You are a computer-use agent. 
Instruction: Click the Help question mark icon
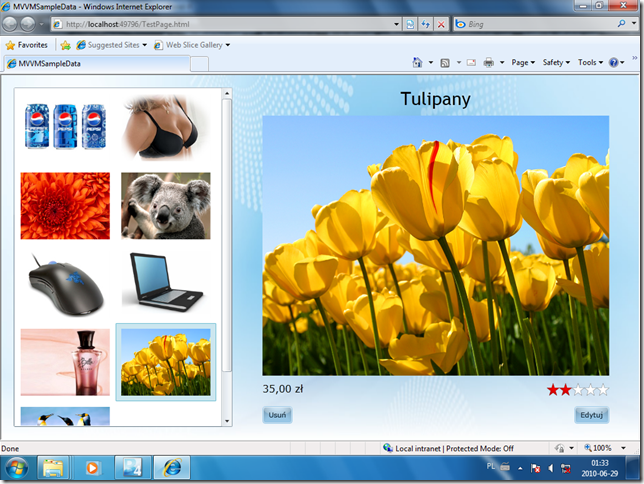pyautogui.click(x=614, y=62)
